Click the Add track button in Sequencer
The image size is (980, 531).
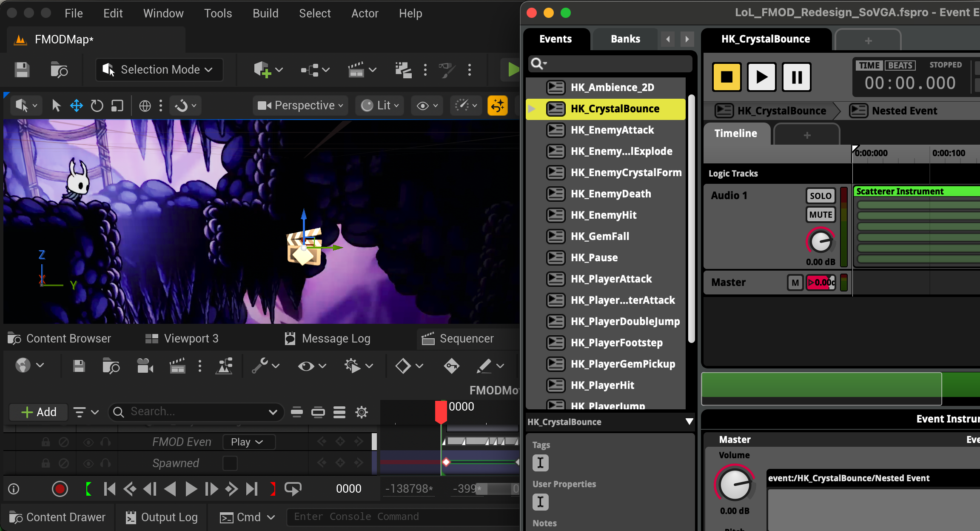pos(39,412)
